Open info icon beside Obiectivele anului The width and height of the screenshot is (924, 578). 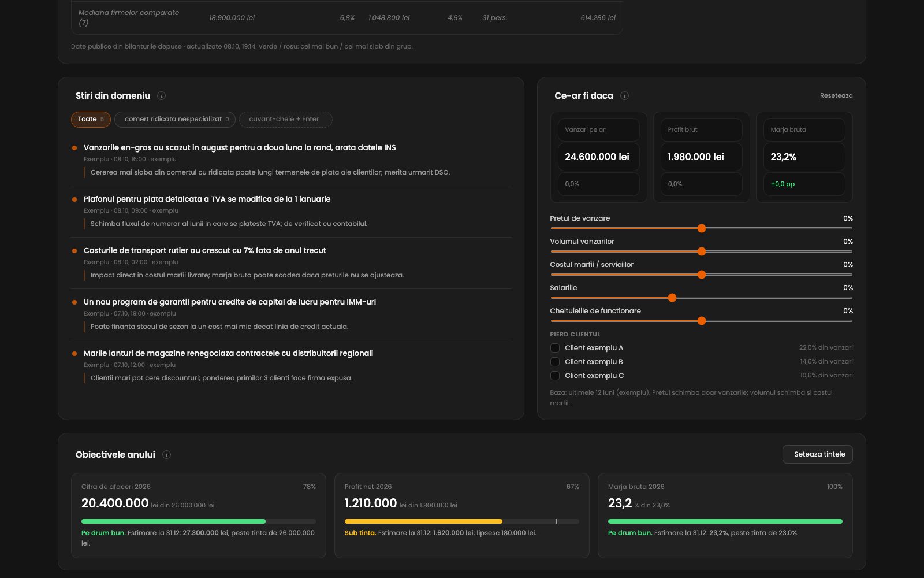(x=166, y=455)
